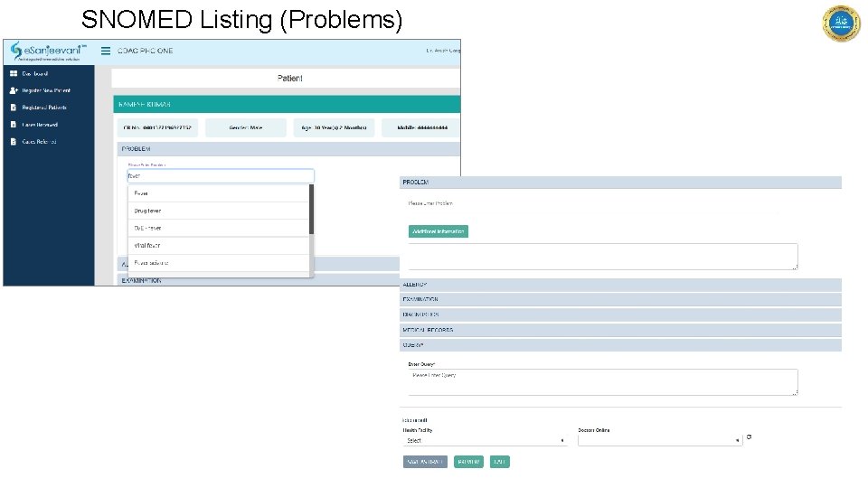Screen dimensions: 868x488
Task: Click the Cases Received document icon
Action: (x=14, y=125)
